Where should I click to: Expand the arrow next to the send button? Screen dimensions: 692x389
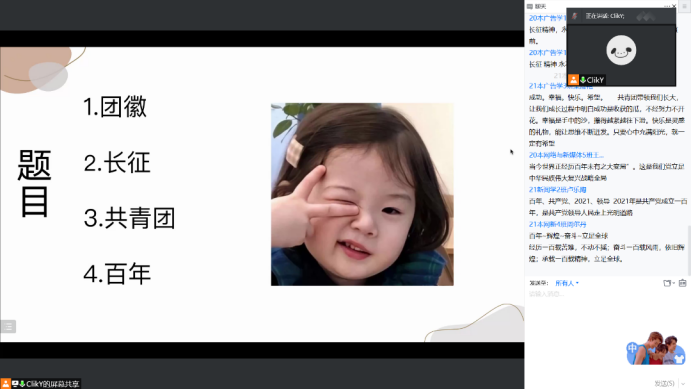click(683, 384)
